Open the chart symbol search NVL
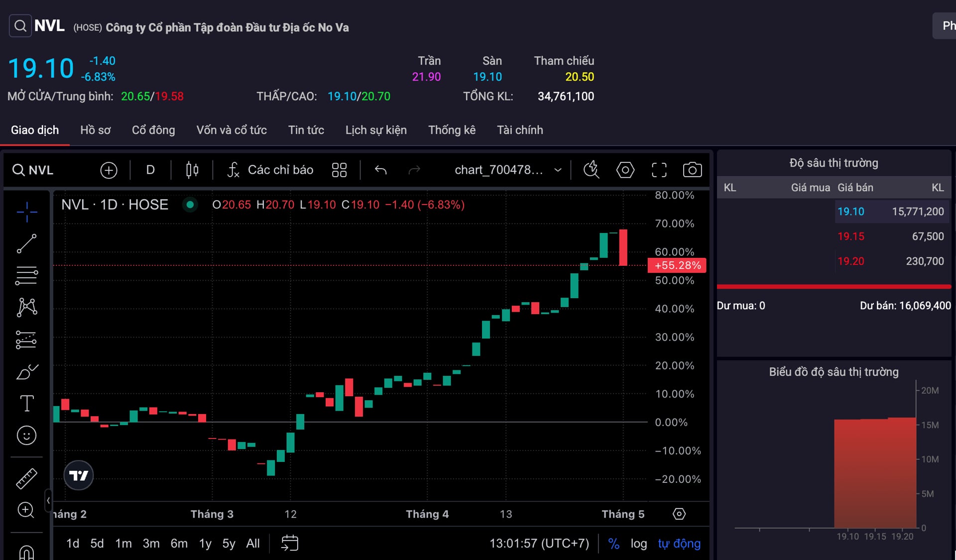The height and width of the screenshot is (560, 956). tap(33, 170)
